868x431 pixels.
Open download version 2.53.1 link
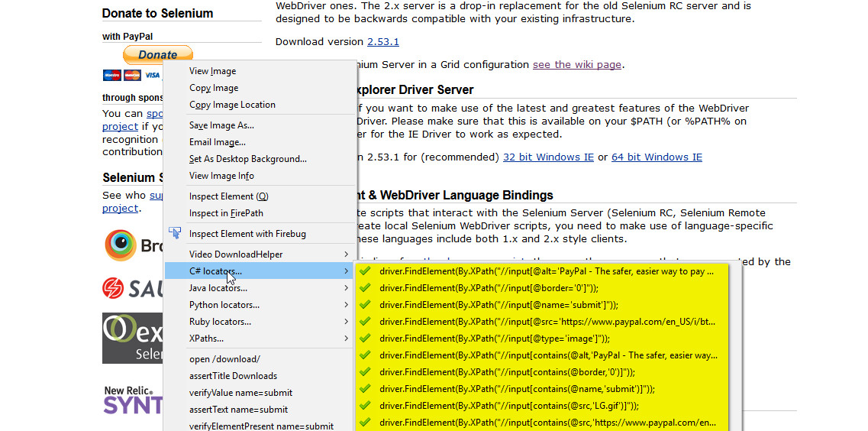383,41
